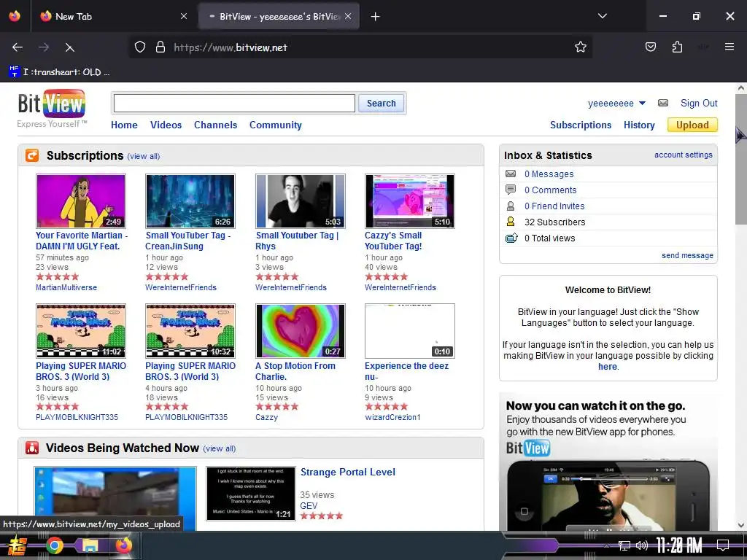Screen dimensions: 747x560
Task: Open the Firefox hamburger application menu
Action: point(729,47)
